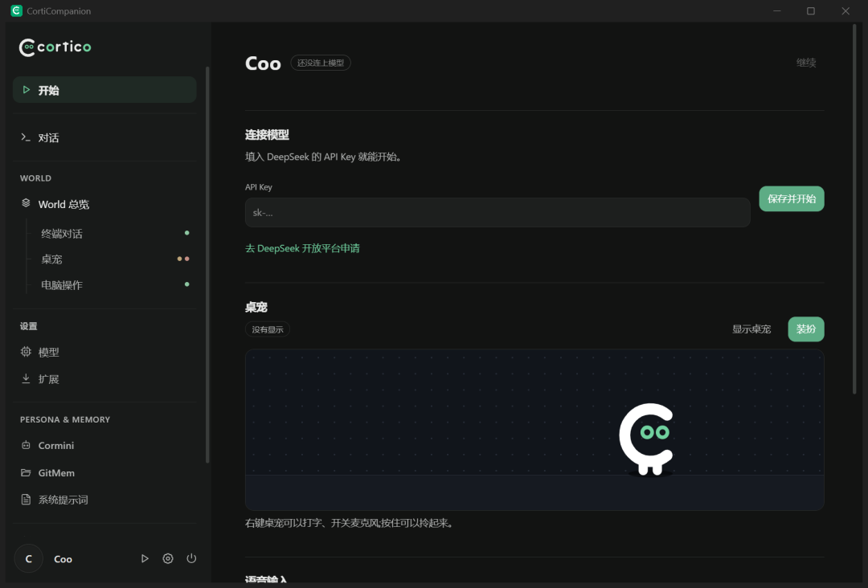Click the 继续 button at top right

(806, 63)
